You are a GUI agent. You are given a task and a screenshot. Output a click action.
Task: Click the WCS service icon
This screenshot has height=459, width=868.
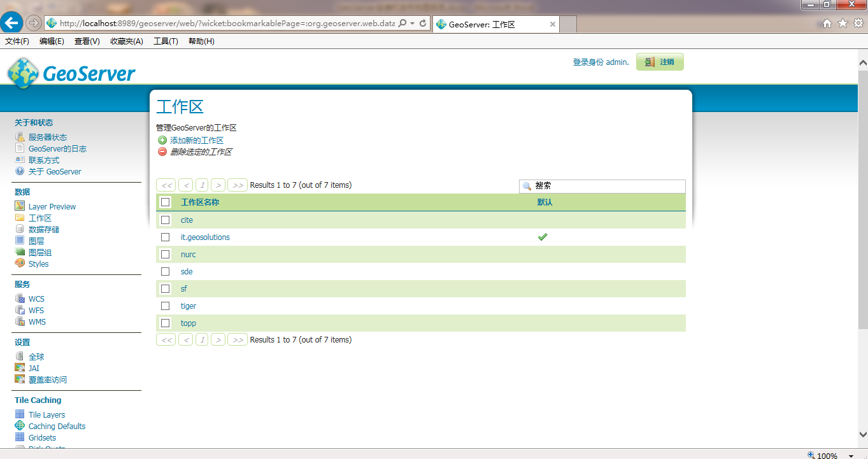tap(20, 299)
